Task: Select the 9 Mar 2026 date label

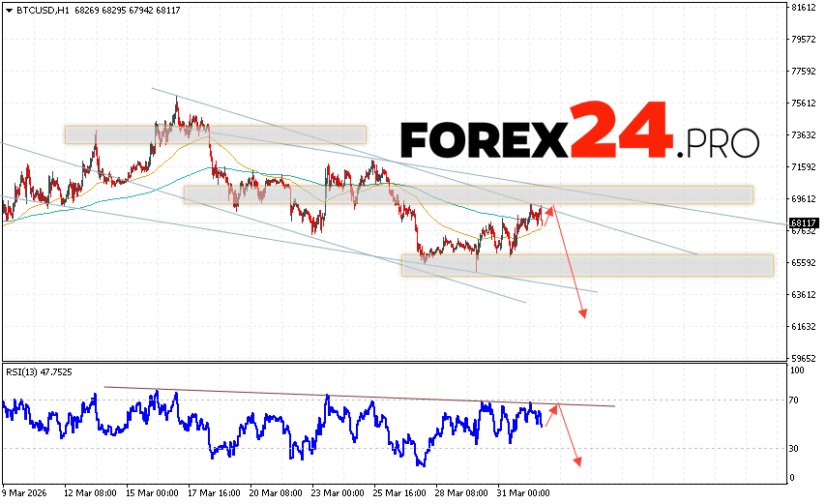Action: pyautogui.click(x=29, y=492)
